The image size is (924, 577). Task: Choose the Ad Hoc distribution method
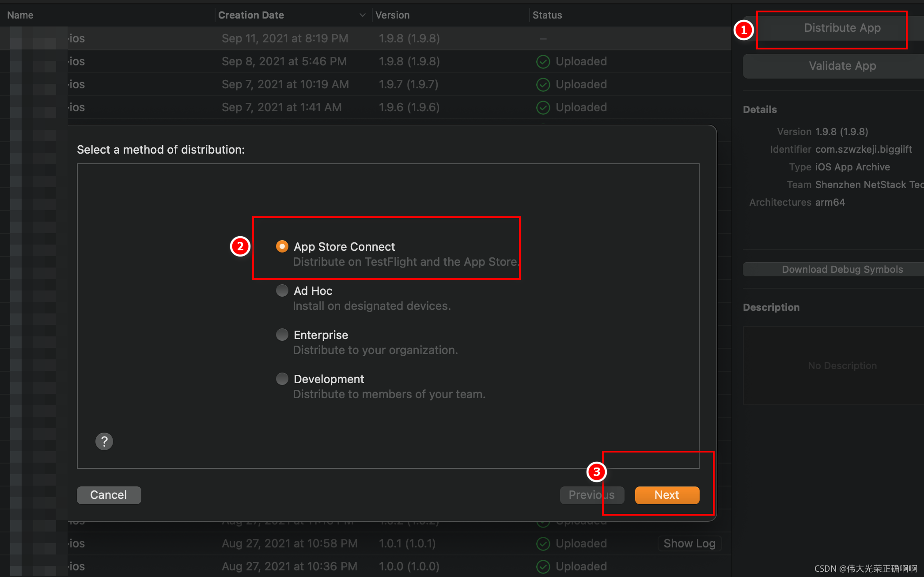tap(282, 290)
